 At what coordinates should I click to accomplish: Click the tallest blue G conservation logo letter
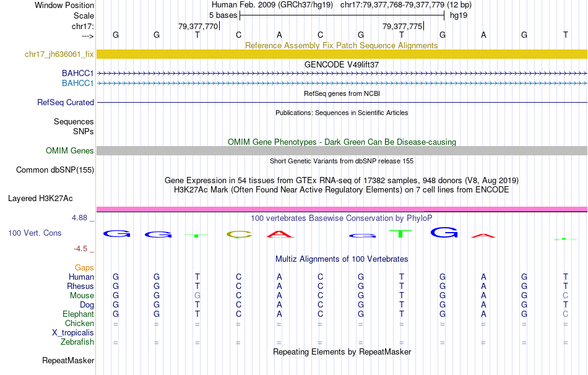tap(444, 233)
